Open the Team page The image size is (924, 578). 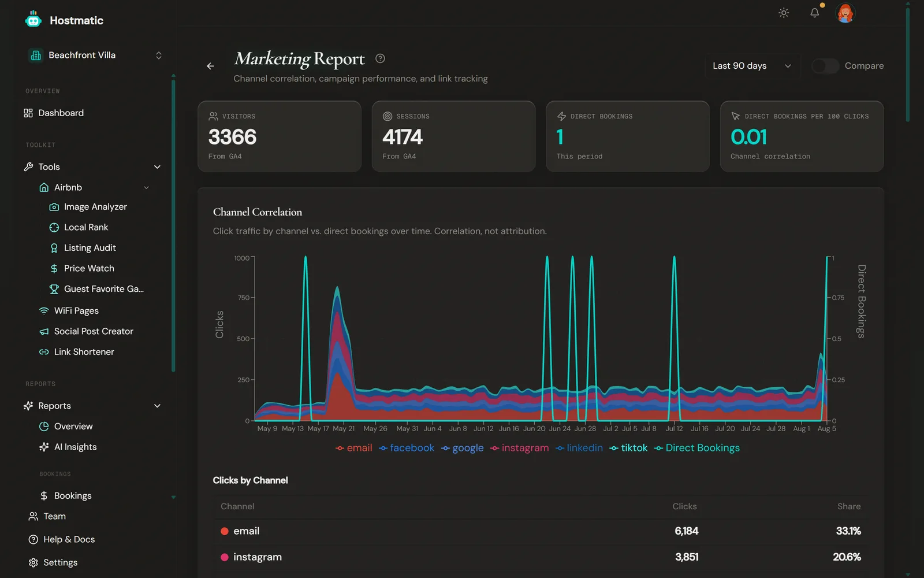tap(54, 516)
